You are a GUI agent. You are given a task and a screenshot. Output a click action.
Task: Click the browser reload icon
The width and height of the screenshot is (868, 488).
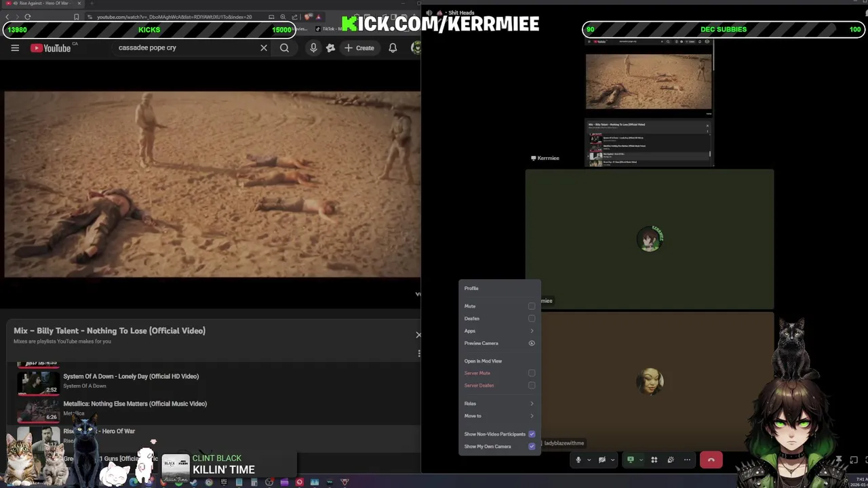click(27, 17)
